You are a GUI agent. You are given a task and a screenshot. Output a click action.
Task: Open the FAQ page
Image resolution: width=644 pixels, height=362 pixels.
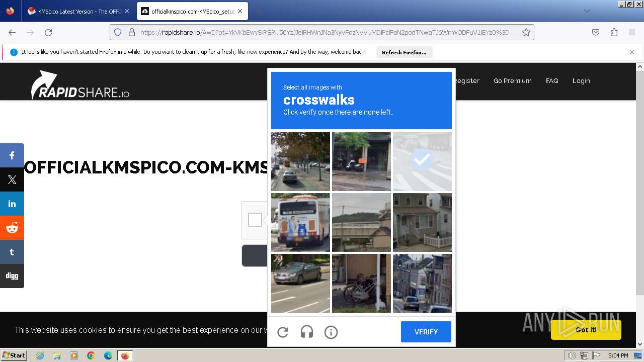coord(552,80)
